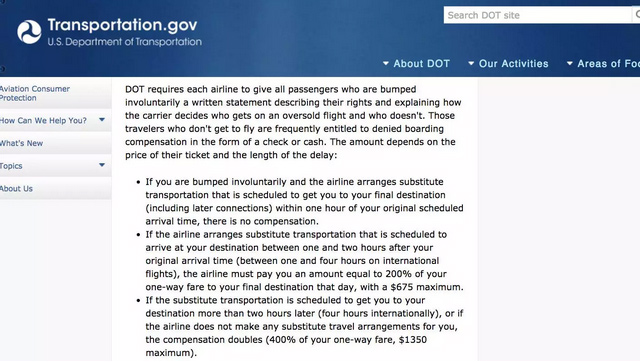Open the Our Activities menu
Screen dimensions: 640x362
[x=513, y=64]
